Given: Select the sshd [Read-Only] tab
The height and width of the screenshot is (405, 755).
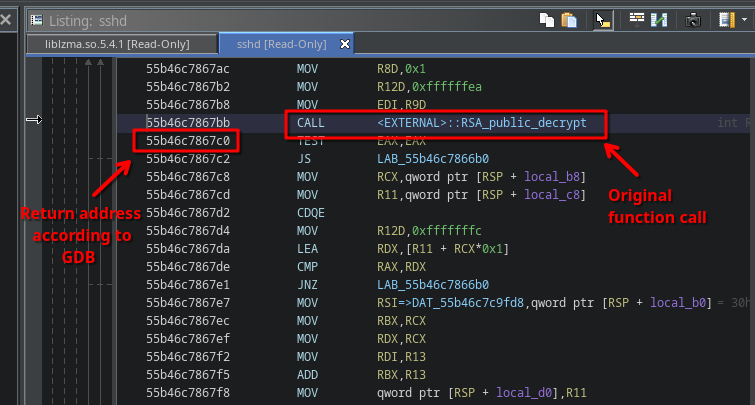Looking at the screenshot, I should (282, 44).
